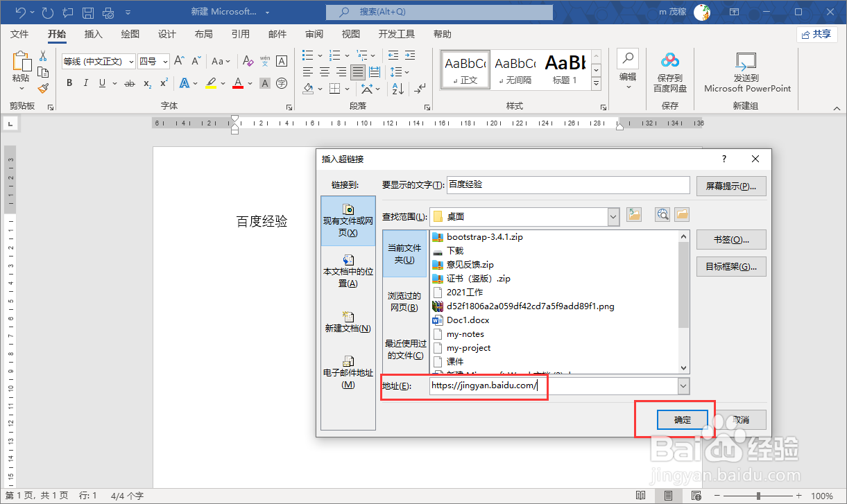This screenshot has height=504, width=847.
Task: Toggle Underline formatting
Action: point(103,83)
